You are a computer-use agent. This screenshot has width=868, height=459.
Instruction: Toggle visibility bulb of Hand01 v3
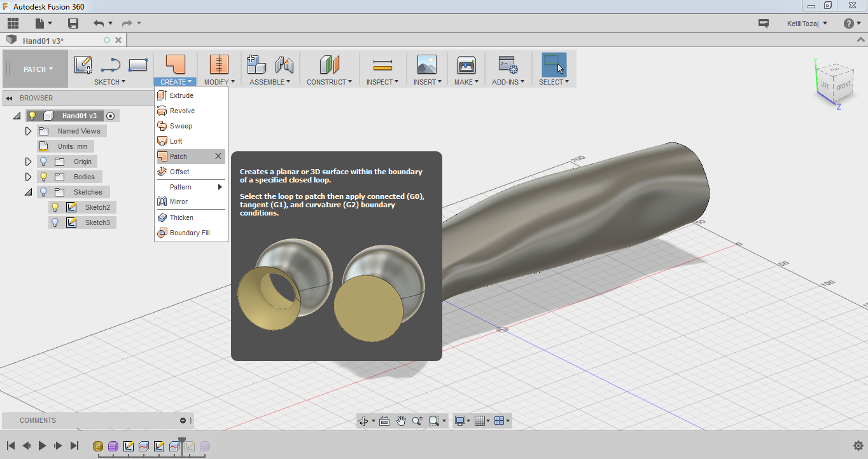[32, 116]
